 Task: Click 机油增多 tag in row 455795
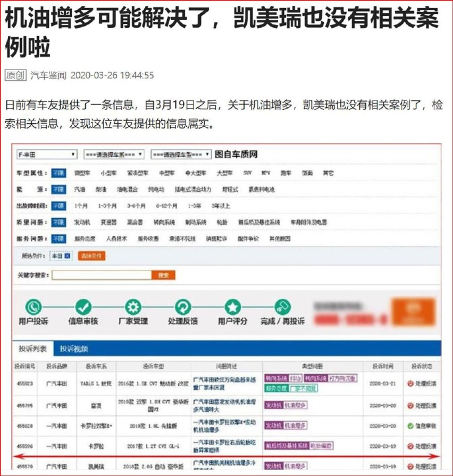(295, 405)
